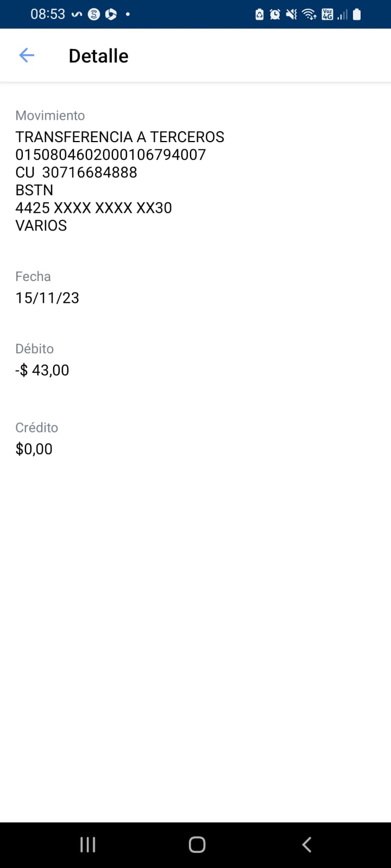The height and width of the screenshot is (868, 391).
Task: Tap the credit amount $0,00
Action: (34, 449)
